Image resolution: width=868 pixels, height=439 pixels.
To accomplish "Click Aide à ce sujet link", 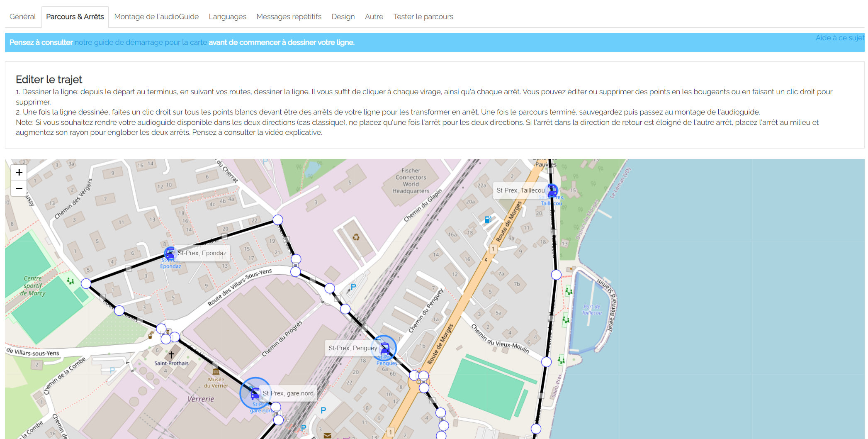I will click(x=840, y=38).
